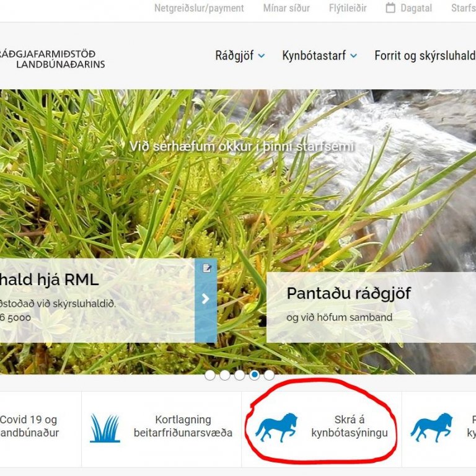Open the Skrá á kynbótasýningu link
Screen dimensions: 476x476
(x=350, y=426)
